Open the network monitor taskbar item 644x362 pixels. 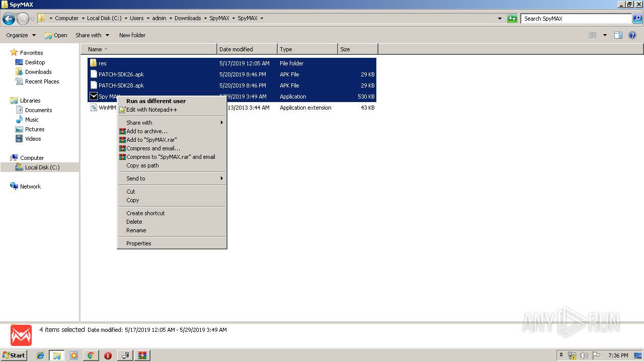click(x=125, y=355)
